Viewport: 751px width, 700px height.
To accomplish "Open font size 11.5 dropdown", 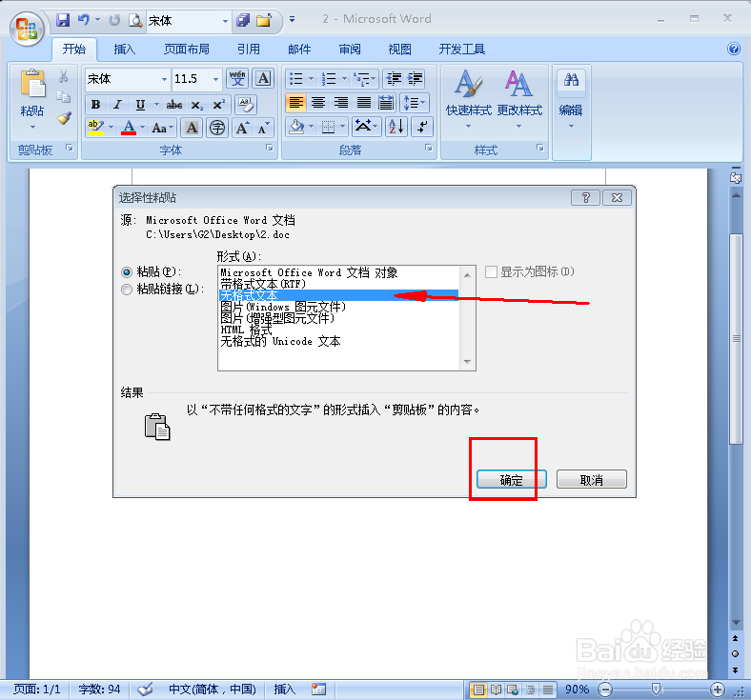I will 215,79.
